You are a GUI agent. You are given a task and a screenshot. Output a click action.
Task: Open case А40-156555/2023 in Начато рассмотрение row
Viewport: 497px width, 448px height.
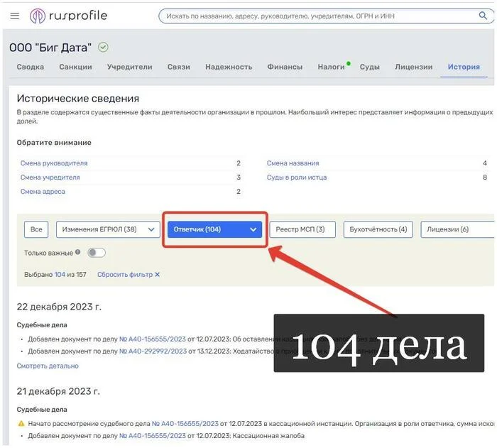click(x=185, y=424)
